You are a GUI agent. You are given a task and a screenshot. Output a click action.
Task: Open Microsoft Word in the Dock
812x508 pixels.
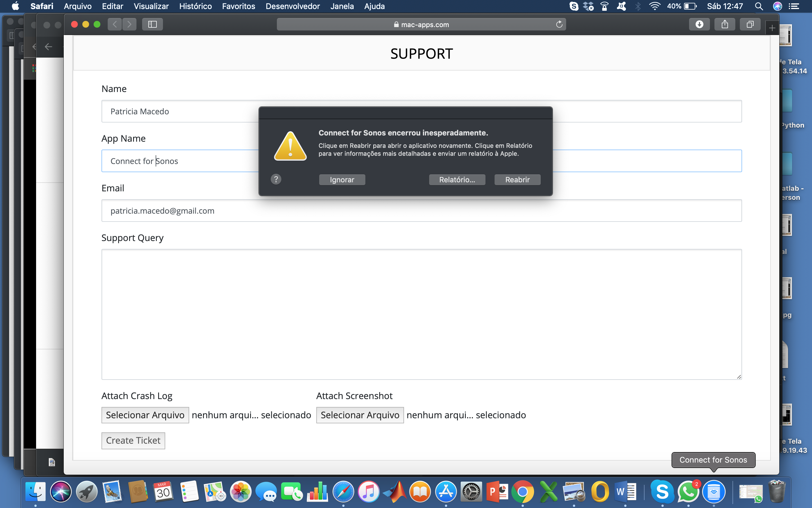[x=625, y=492]
